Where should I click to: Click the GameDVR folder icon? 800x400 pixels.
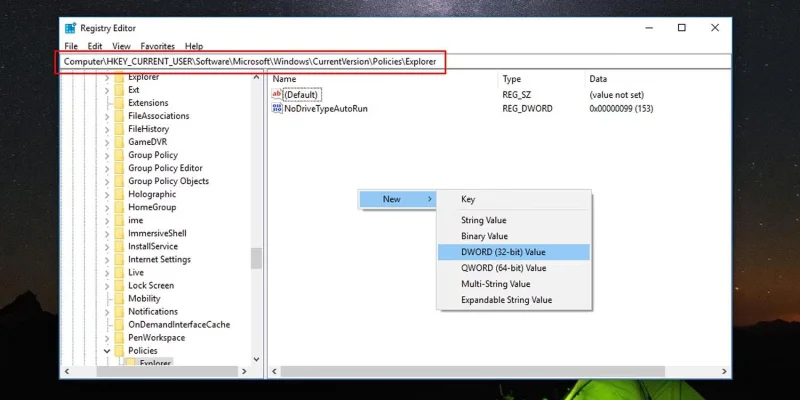[x=119, y=142]
